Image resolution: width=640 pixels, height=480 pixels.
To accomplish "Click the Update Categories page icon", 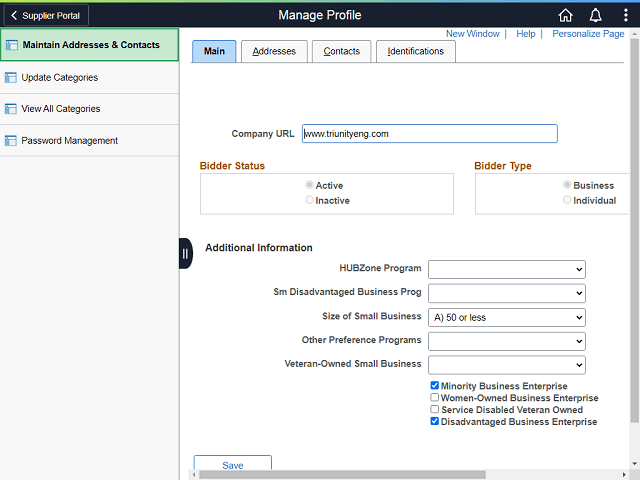I will 11,78.
